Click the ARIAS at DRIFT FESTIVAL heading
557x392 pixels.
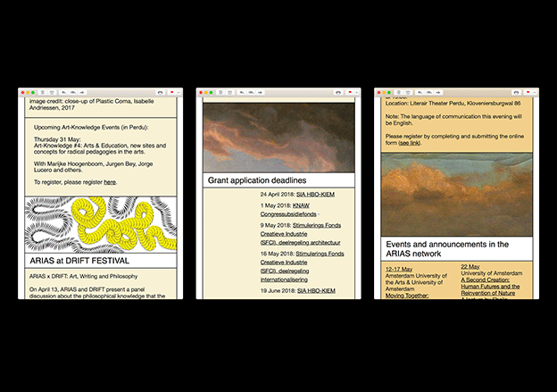click(79, 261)
